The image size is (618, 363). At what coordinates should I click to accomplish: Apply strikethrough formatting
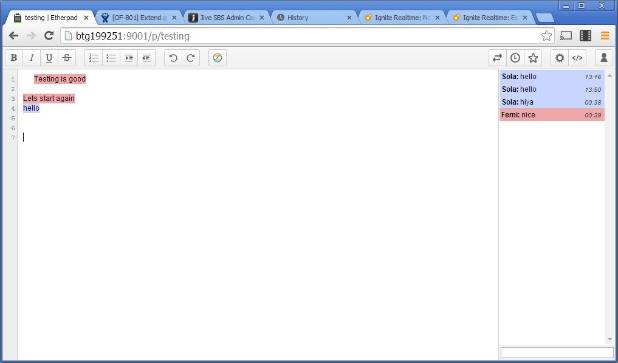[x=67, y=58]
